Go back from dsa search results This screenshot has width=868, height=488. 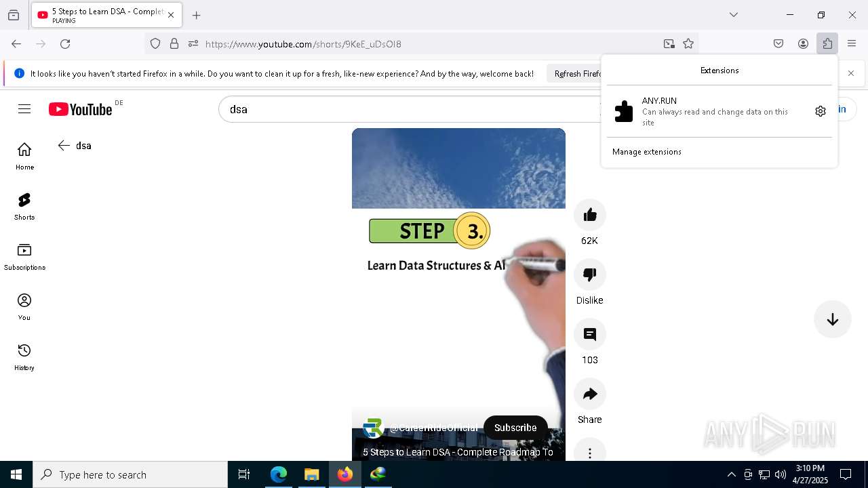click(64, 146)
